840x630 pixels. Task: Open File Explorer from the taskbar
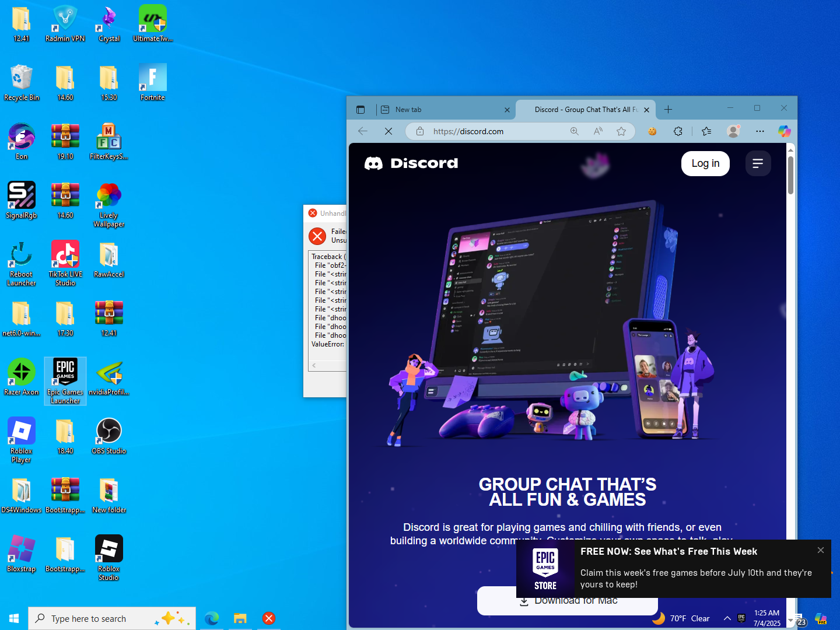pos(240,618)
